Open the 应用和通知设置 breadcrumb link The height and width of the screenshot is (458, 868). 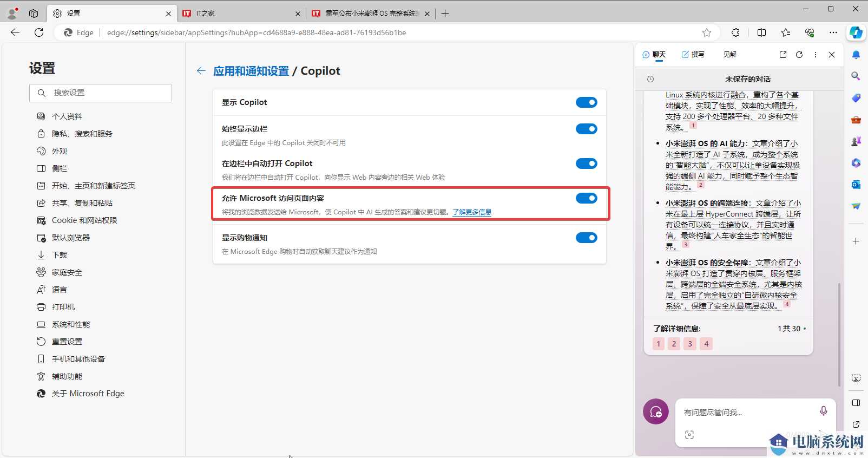coord(251,71)
